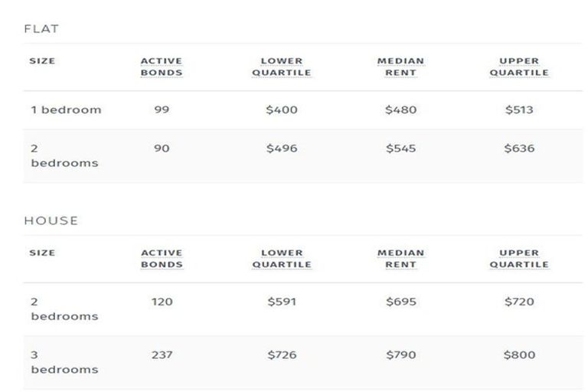Click Upper Quartile header in Flat table
Viewport: 588px width, 392px height.
519,67
